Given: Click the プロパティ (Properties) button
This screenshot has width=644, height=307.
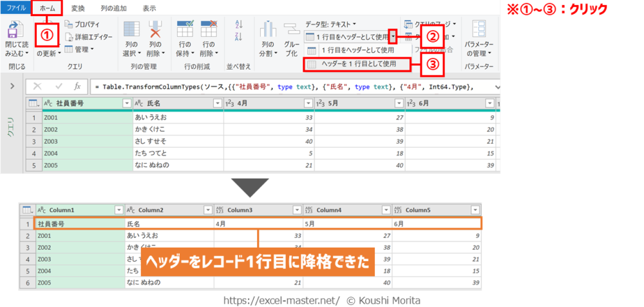Looking at the screenshot, I should click(x=86, y=25).
